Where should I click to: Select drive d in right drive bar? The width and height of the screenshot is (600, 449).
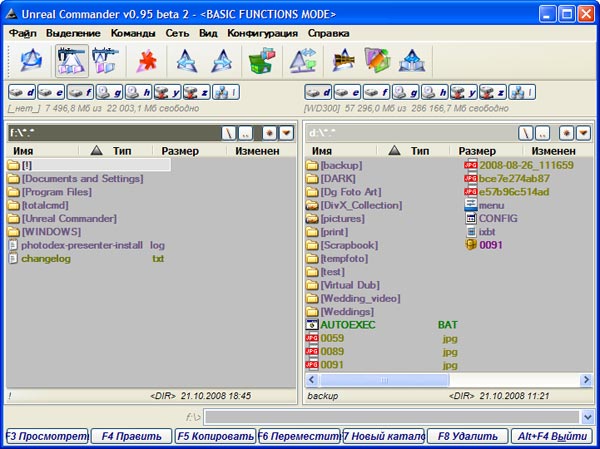point(318,92)
